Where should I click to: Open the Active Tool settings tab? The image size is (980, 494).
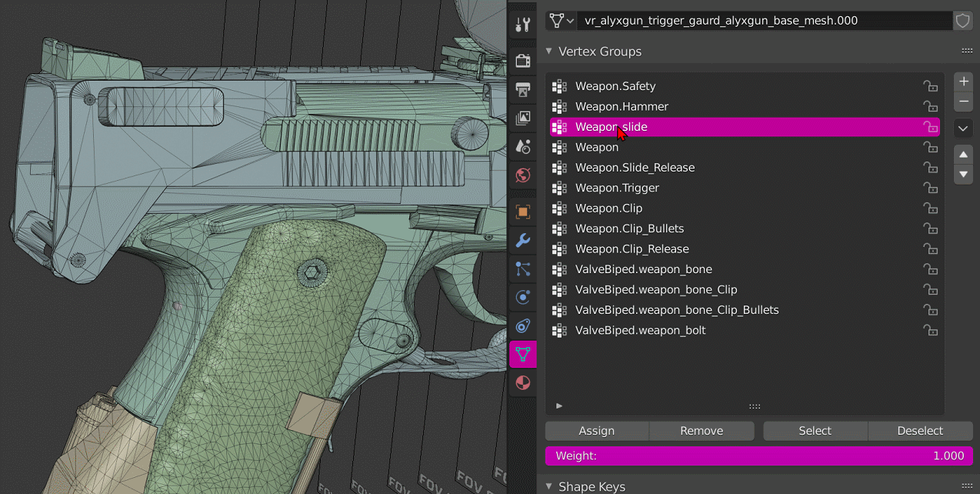[523, 25]
